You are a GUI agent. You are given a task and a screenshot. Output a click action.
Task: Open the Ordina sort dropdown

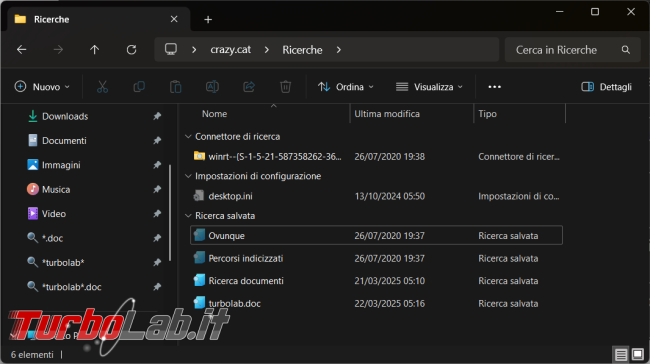tap(346, 87)
